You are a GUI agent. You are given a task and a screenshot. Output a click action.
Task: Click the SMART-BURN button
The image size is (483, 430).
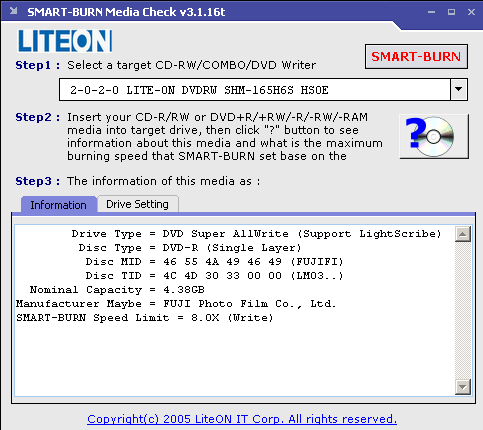416,57
